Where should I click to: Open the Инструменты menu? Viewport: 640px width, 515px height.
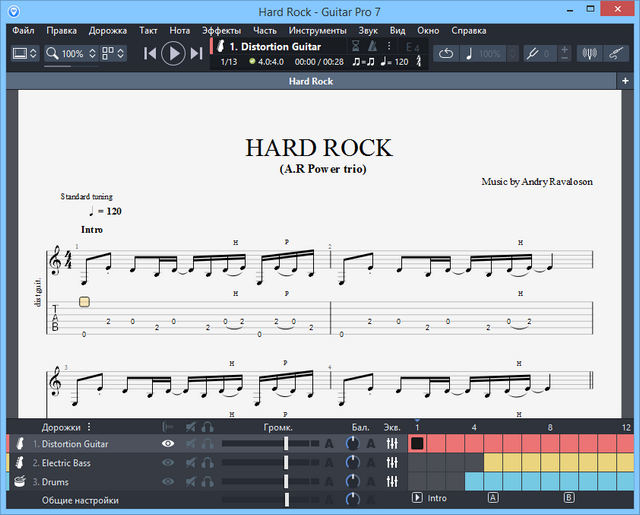(x=318, y=30)
